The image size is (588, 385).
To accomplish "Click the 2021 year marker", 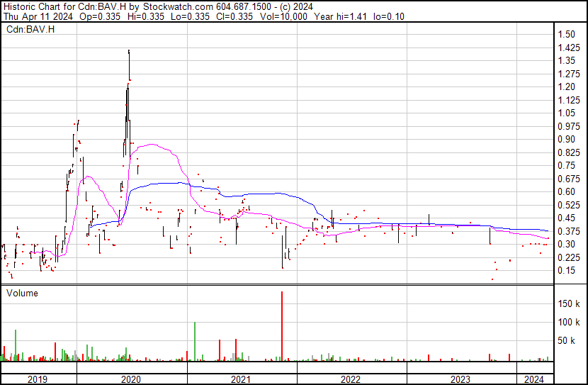I will [241, 379].
